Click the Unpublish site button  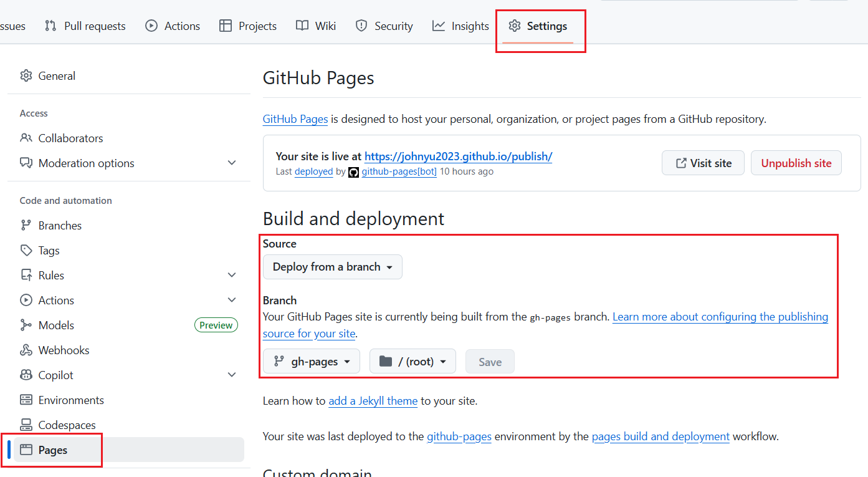(x=796, y=163)
